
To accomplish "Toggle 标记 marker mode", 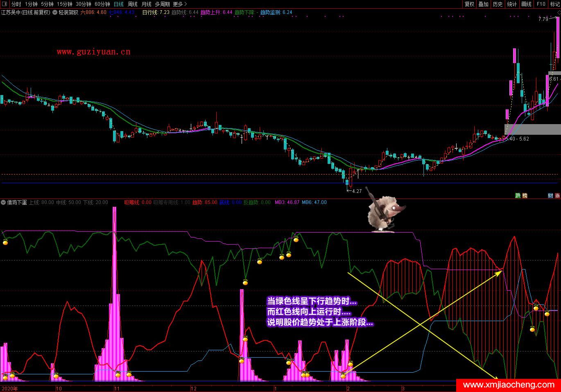I will click(x=554, y=4).
